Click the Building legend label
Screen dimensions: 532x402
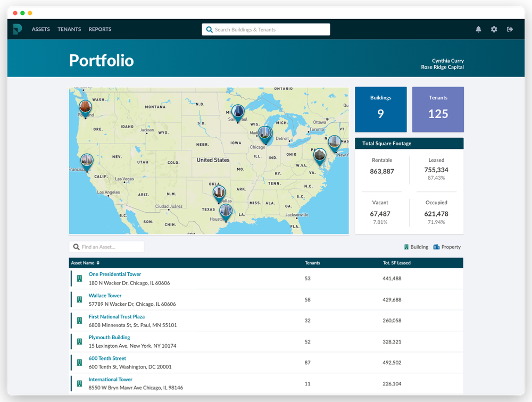[x=419, y=247]
